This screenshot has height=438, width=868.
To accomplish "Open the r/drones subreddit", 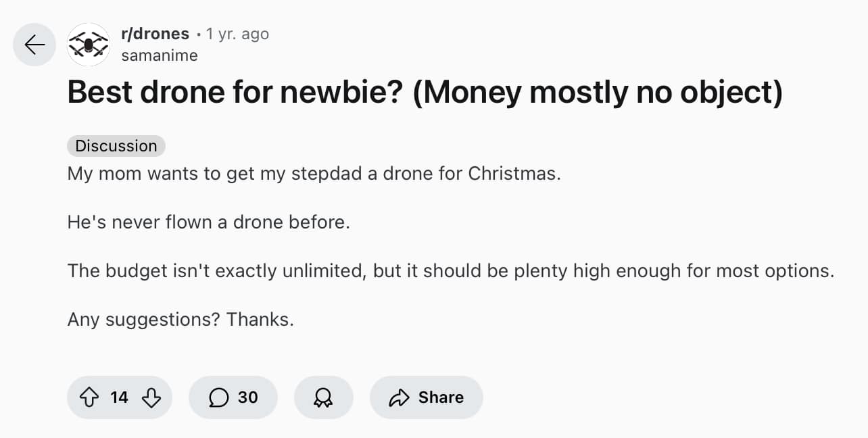I will click(155, 33).
